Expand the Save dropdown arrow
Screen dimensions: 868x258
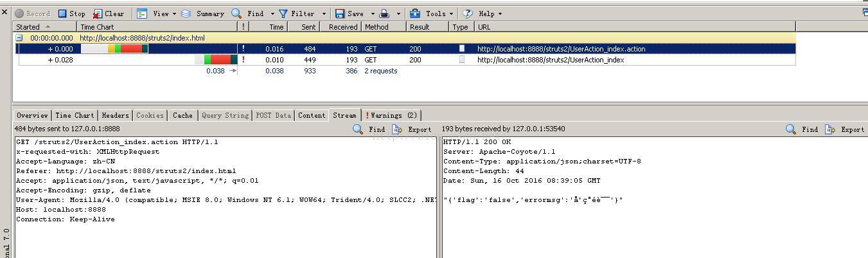pyautogui.click(x=372, y=14)
